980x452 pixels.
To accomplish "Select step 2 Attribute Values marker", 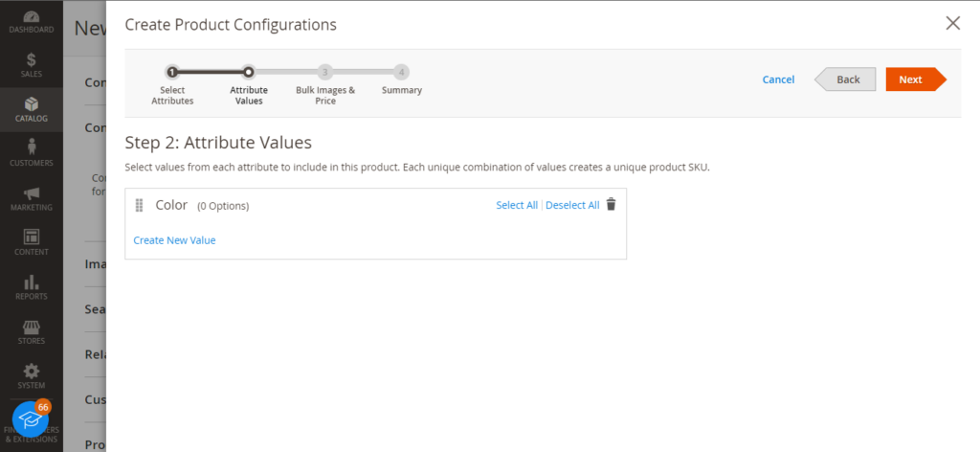I will 249,72.
